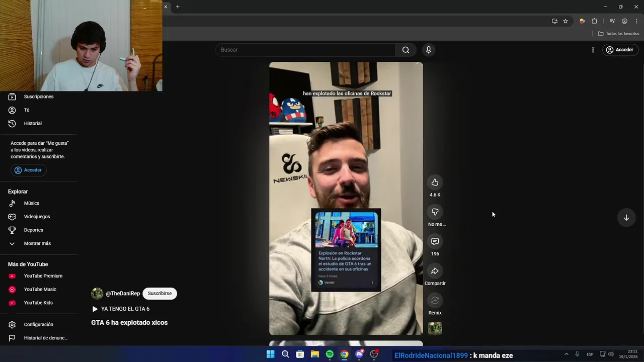Image resolution: width=644 pixels, height=362 pixels.
Task: Bookmark this page with the star
Action: tap(566, 21)
